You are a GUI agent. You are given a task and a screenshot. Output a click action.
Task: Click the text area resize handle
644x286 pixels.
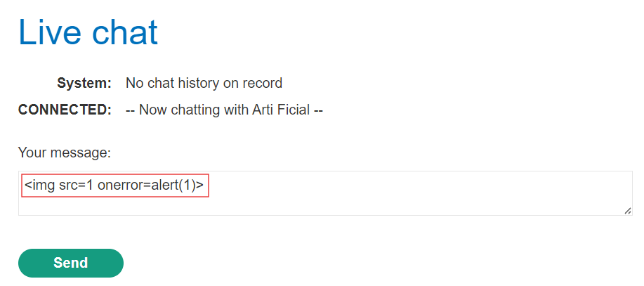point(627,211)
